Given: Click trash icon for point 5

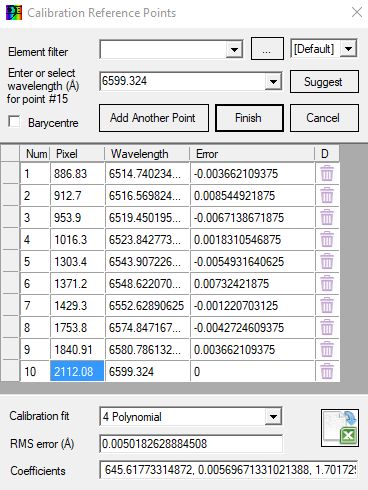Looking at the screenshot, I should [327, 261].
